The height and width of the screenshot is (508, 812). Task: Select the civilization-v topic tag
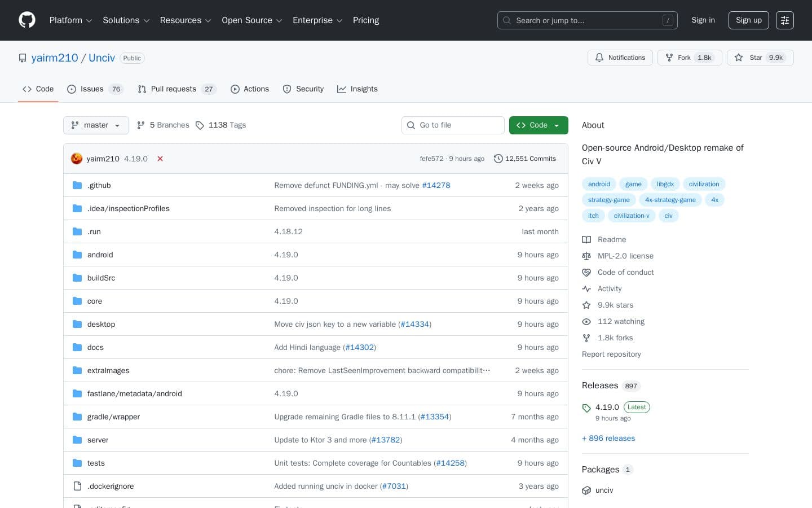click(631, 216)
